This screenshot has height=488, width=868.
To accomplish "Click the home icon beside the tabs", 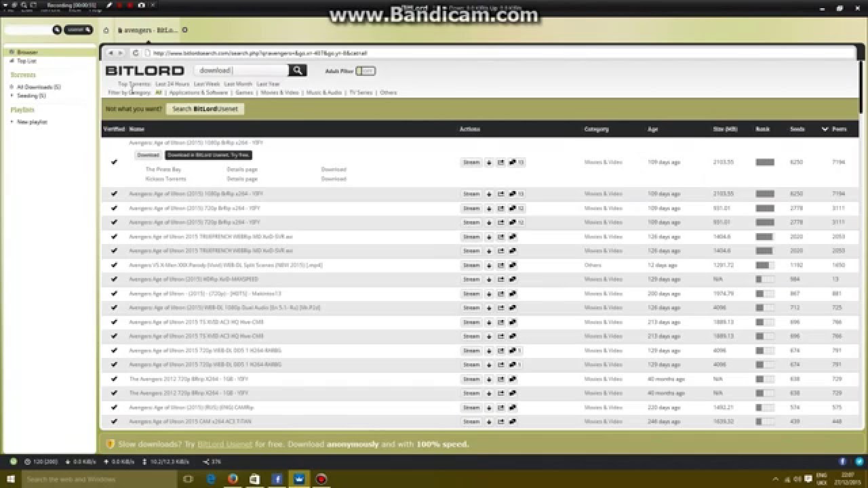I will tap(106, 30).
